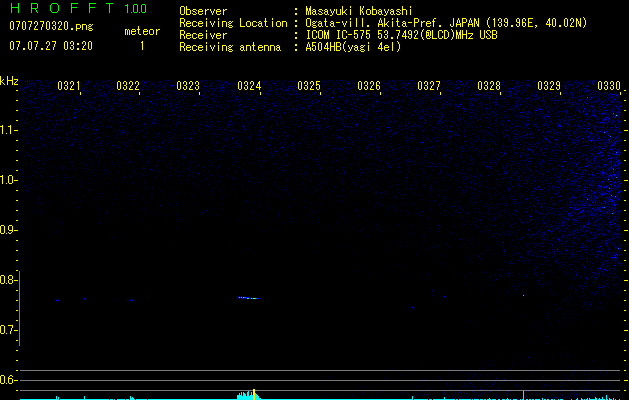Click the 1.0 kHz frequency label
Viewport: 629px width, 400px height.
tap(7, 180)
